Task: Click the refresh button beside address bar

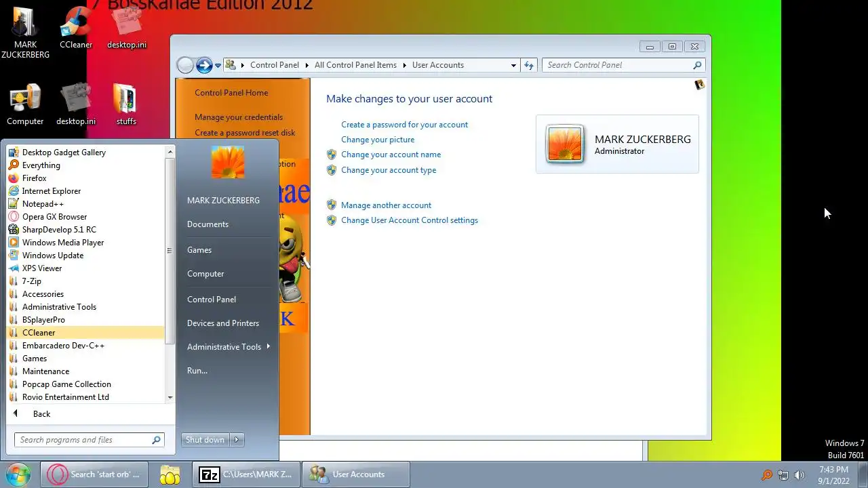Action: 529,65
